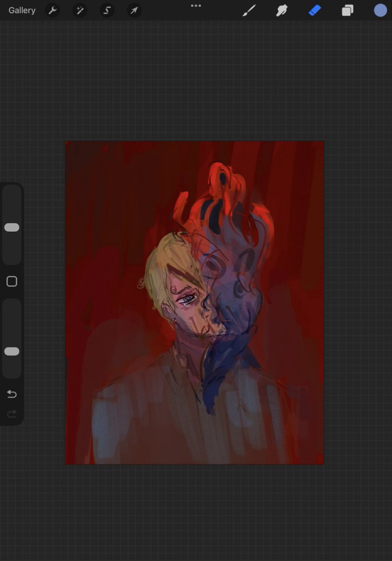This screenshot has width=392, height=561.
Task: Open the Actions wrench menu
Action: 53,10
